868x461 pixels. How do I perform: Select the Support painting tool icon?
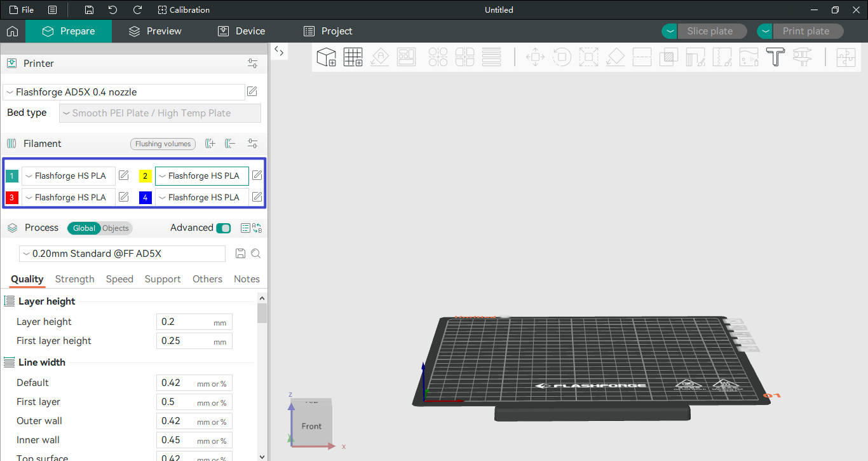coord(695,57)
